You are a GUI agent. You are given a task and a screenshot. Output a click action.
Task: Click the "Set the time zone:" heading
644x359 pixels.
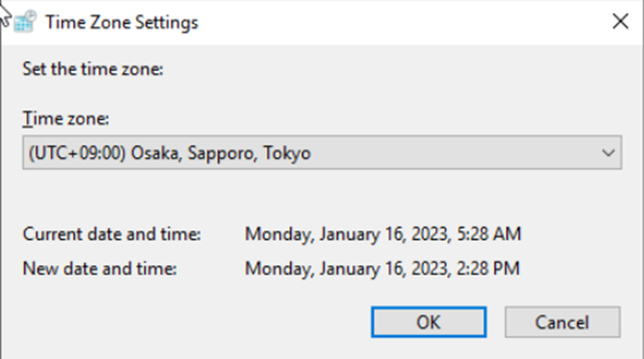tap(92, 68)
